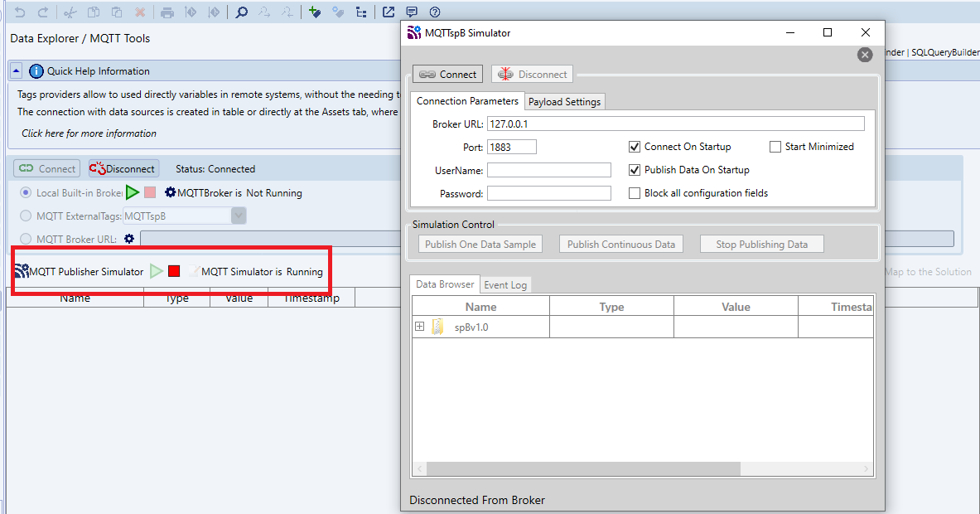Click the open in new window icon
The width and height of the screenshot is (980, 514).
(388, 12)
